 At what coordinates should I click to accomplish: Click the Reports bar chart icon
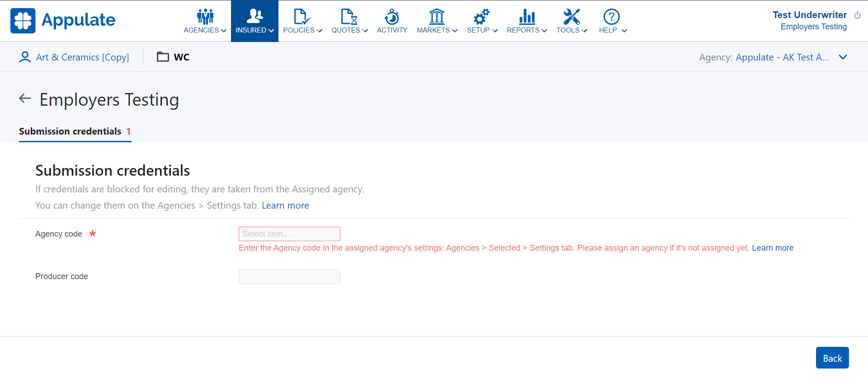pos(527,17)
